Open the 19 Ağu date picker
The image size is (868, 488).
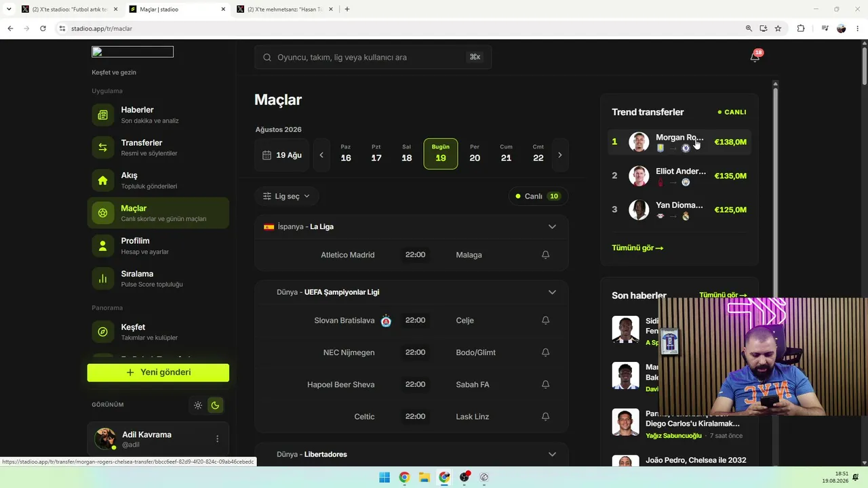click(x=282, y=155)
